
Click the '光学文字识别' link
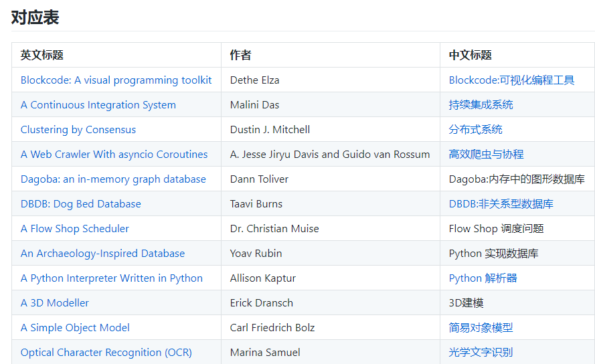click(481, 353)
